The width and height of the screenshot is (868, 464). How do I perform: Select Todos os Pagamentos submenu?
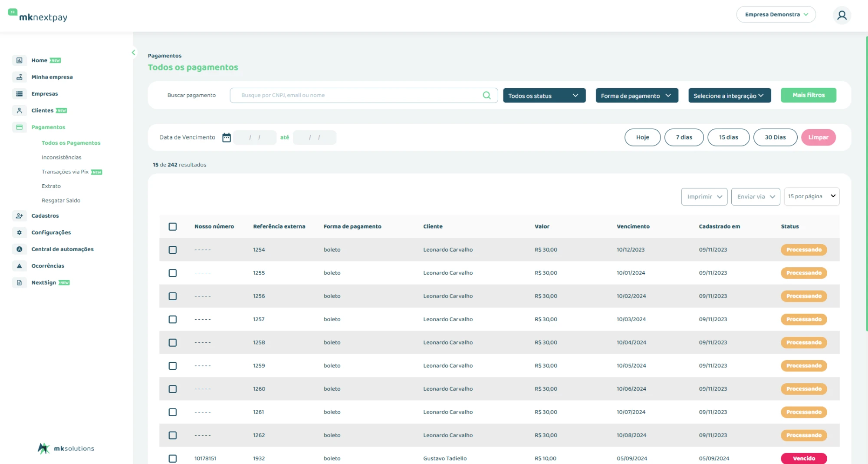pyautogui.click(x=71, y=143)
